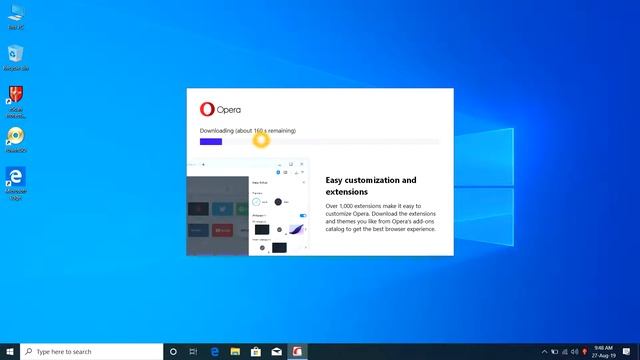This screenshot has width=640, height=360.
Task: Click the 'Over 1,000 extensions' description text
Action: tap(380, 218)
